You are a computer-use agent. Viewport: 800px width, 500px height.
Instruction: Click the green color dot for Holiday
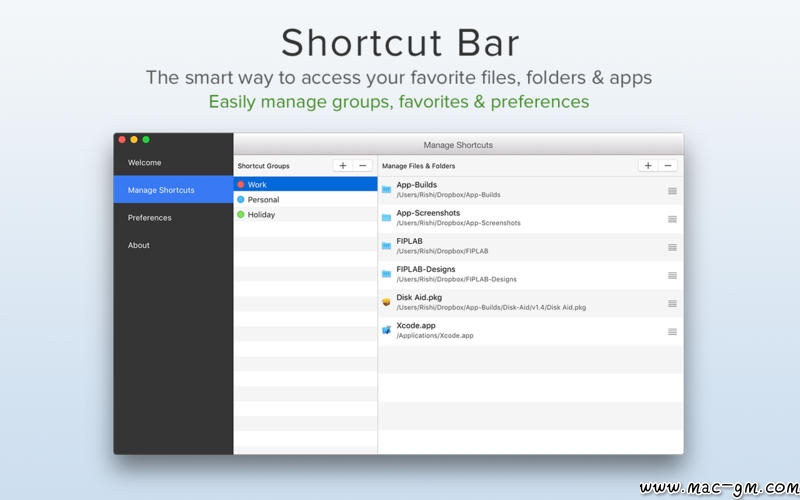[241, 214]
